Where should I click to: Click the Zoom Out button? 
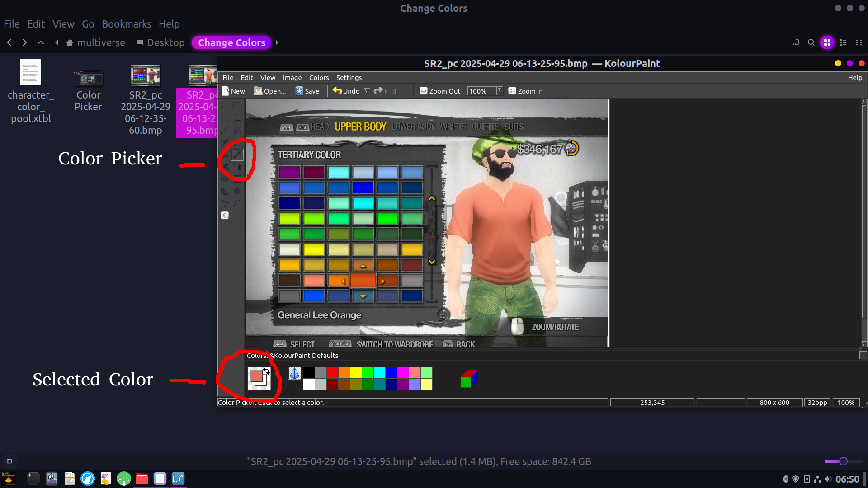click(440, 91)
